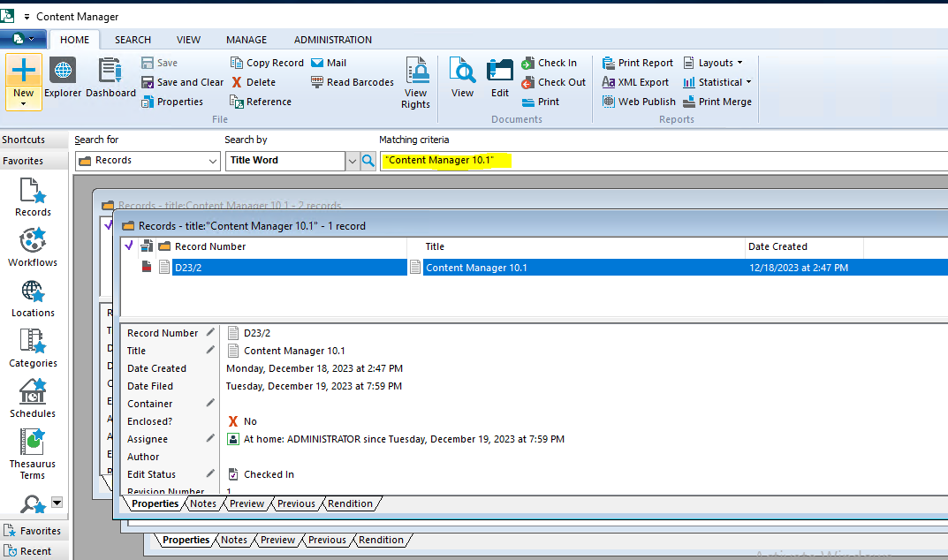This screenshot has height=560, width=948.
Task: Click Print Report
Action: coord(637,63)
